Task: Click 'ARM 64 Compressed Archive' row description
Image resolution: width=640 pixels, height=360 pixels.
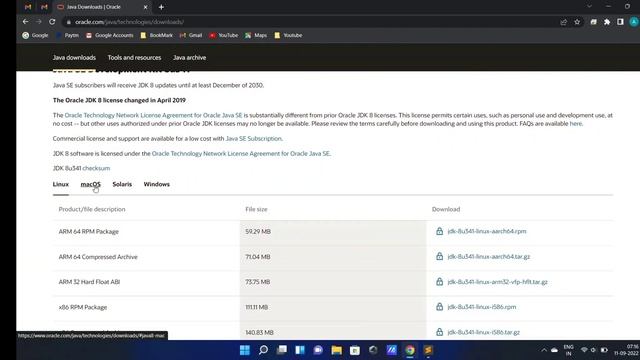Action: point(98,257)
